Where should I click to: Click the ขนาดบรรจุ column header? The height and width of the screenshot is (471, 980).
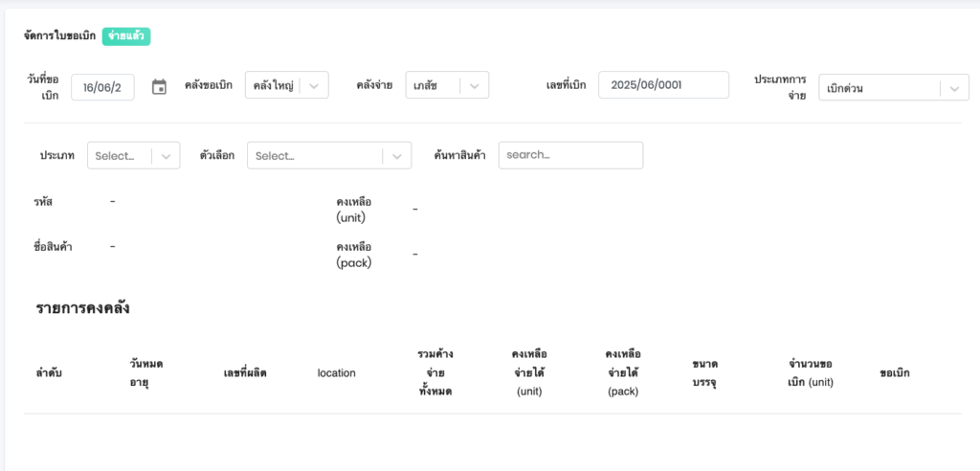pos(705,372)
